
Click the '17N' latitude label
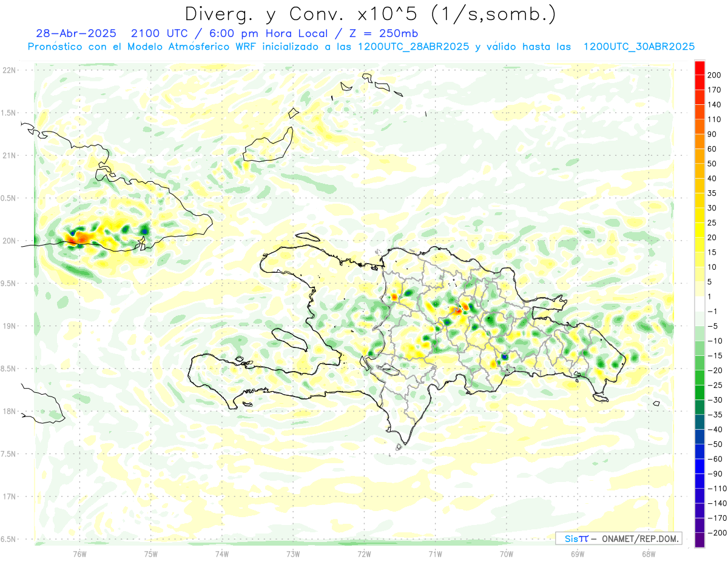(x=8, y=497)
